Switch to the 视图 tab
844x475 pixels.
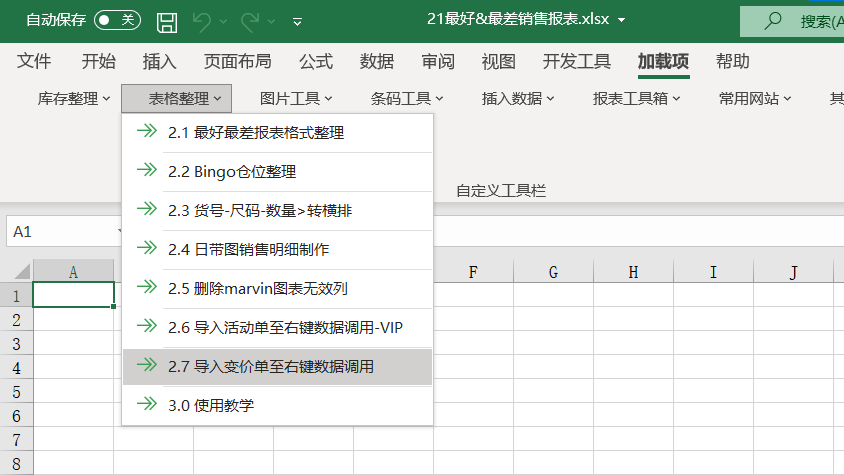point(498,61)
